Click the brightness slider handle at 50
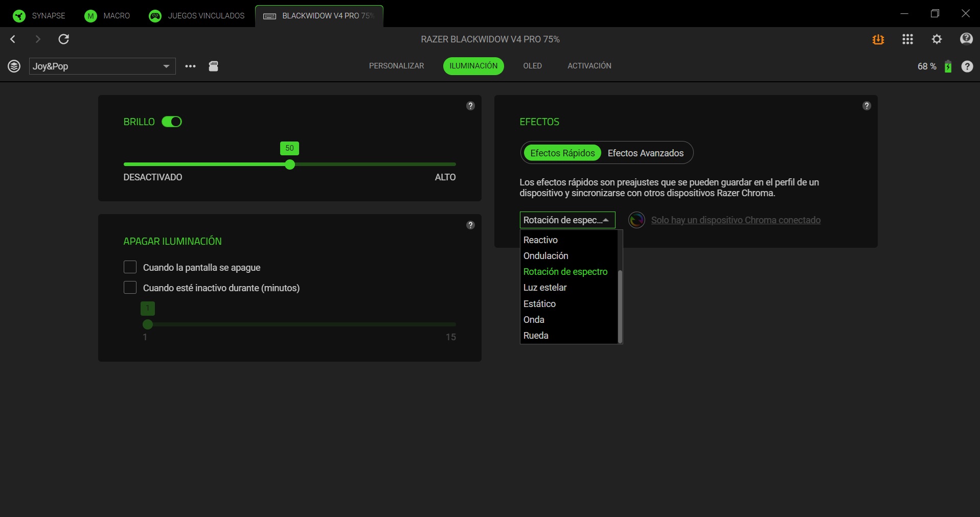Viewport: 980px width, 517px height. [x=290, y=165]
